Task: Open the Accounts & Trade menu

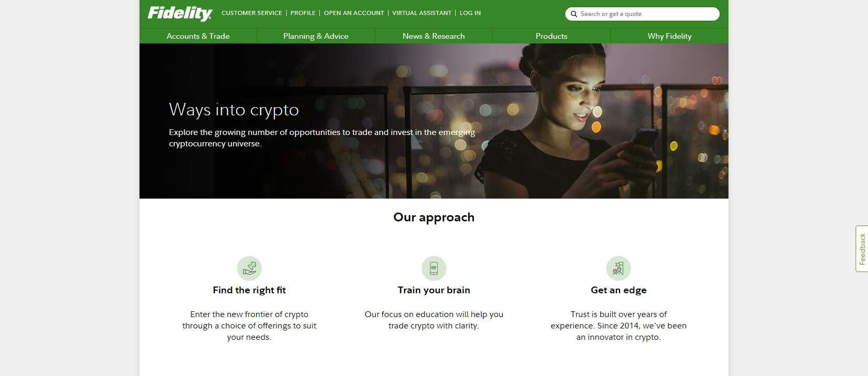Action: point(198,36)
